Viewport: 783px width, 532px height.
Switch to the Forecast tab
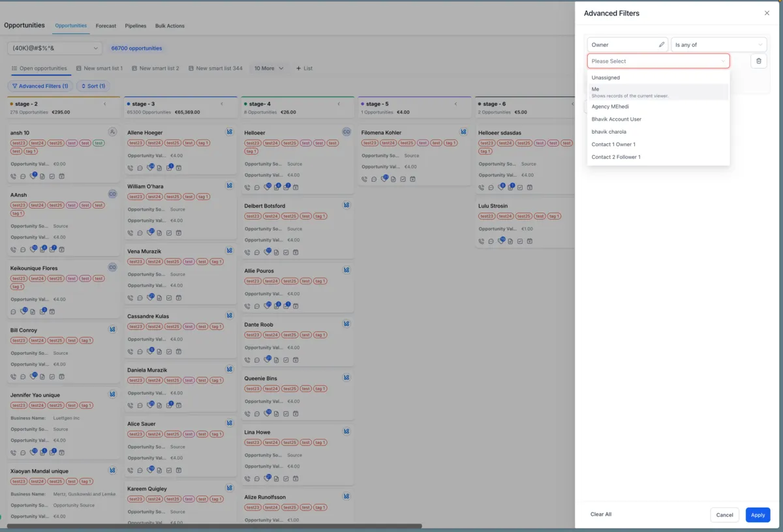106,26
